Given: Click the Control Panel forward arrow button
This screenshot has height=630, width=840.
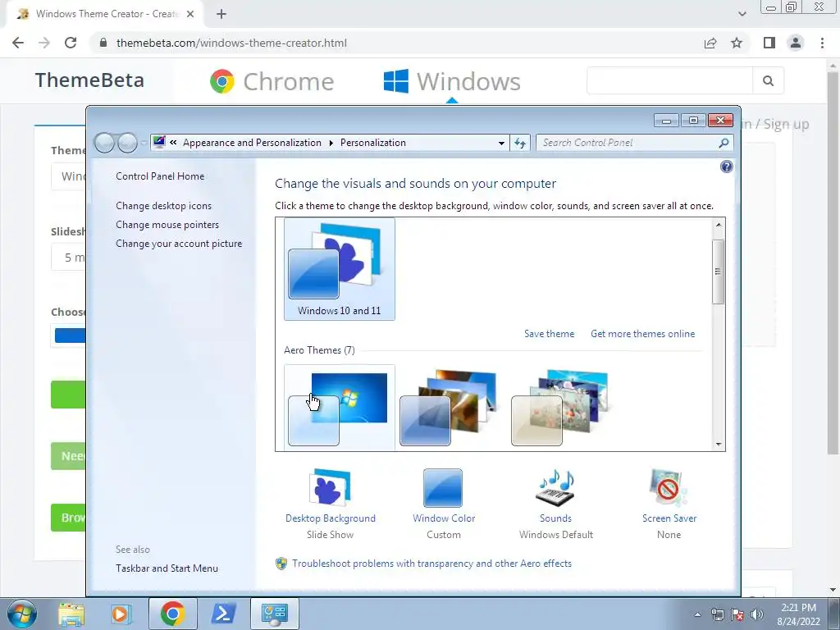Looking at the screenshot, I should (x=127, y=143).
